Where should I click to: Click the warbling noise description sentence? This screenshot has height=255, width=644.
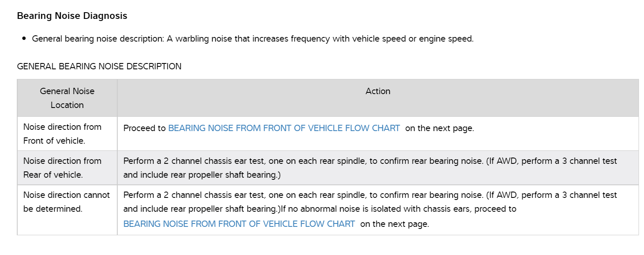(x=252, y=39)
